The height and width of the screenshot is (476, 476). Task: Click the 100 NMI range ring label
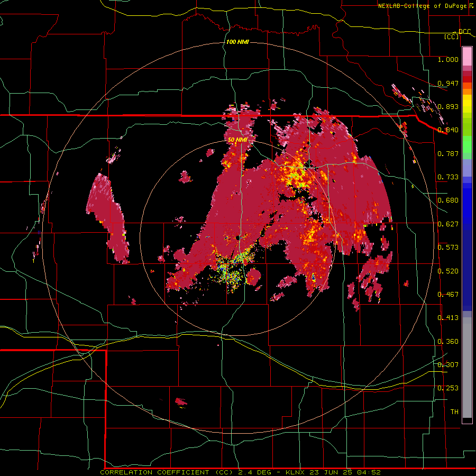237,42
